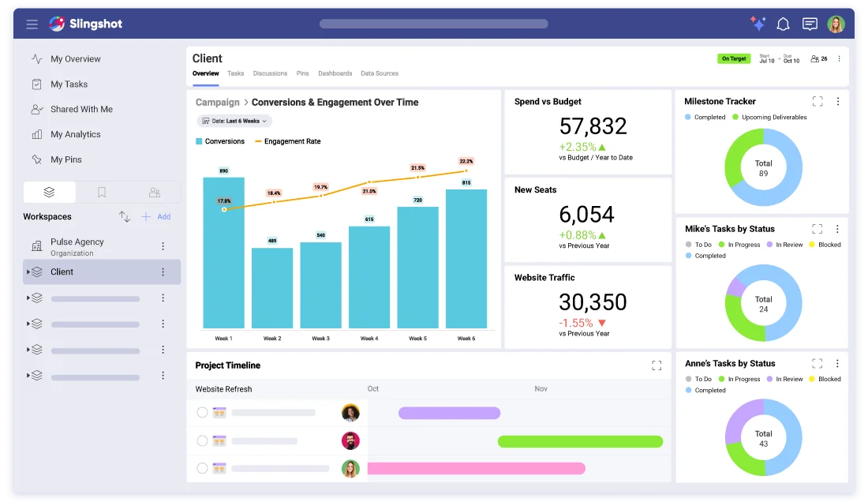
Task: Open the hamburger menu in the top bar
Action: (32, 24)
